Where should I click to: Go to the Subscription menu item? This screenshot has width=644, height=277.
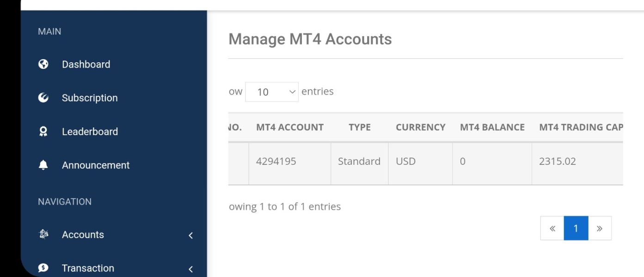coord(90,98)
